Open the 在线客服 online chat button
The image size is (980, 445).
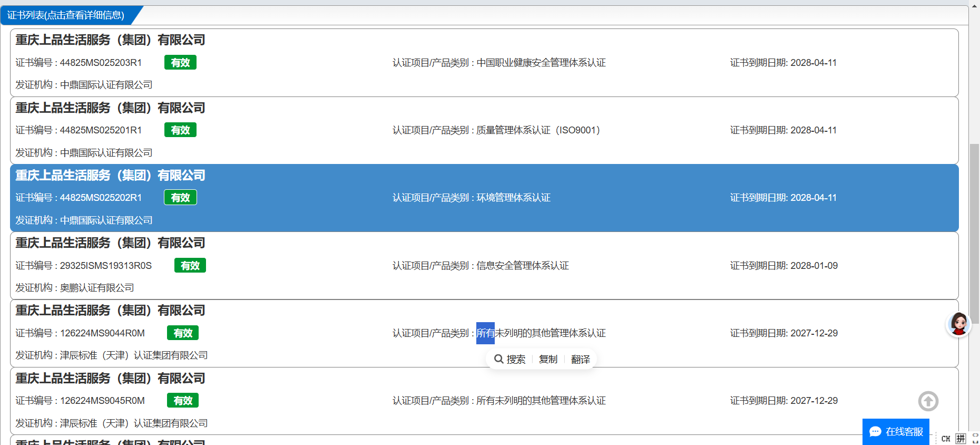pyautogui.click(x=896, y=432)
